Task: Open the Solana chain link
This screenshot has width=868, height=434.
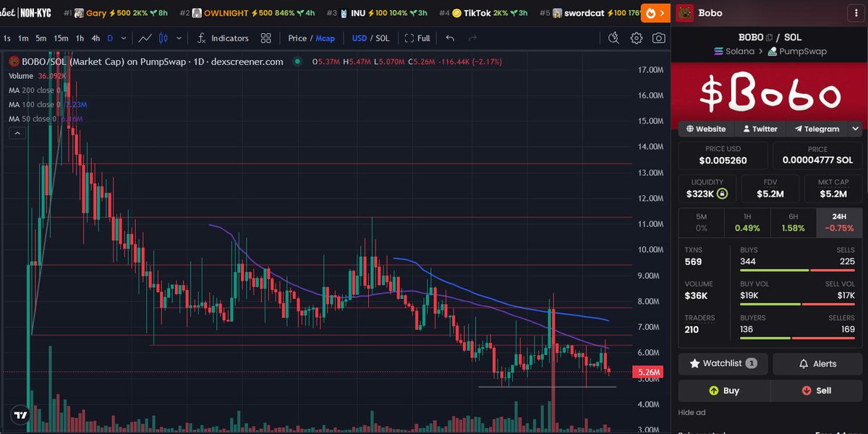Action: click(x=733, y=51)
